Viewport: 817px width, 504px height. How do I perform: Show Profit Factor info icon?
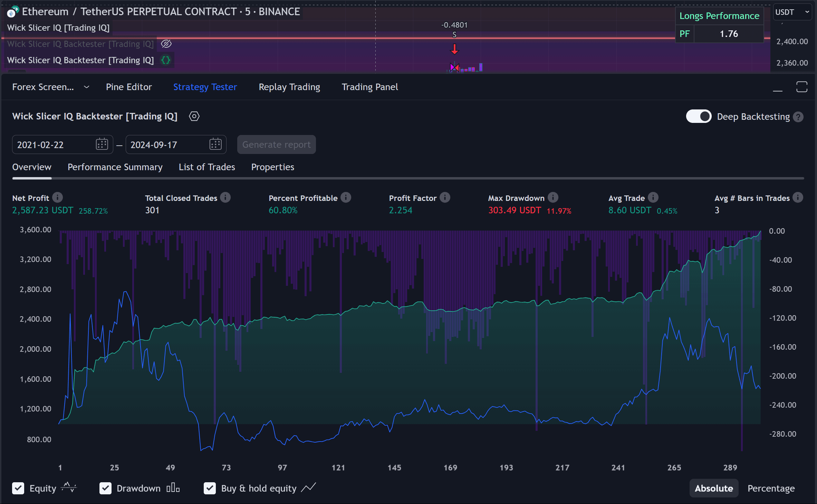445,197
